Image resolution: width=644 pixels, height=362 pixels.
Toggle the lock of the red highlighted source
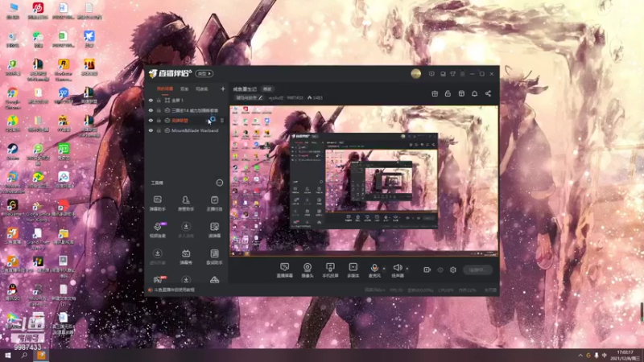point(159,120)
